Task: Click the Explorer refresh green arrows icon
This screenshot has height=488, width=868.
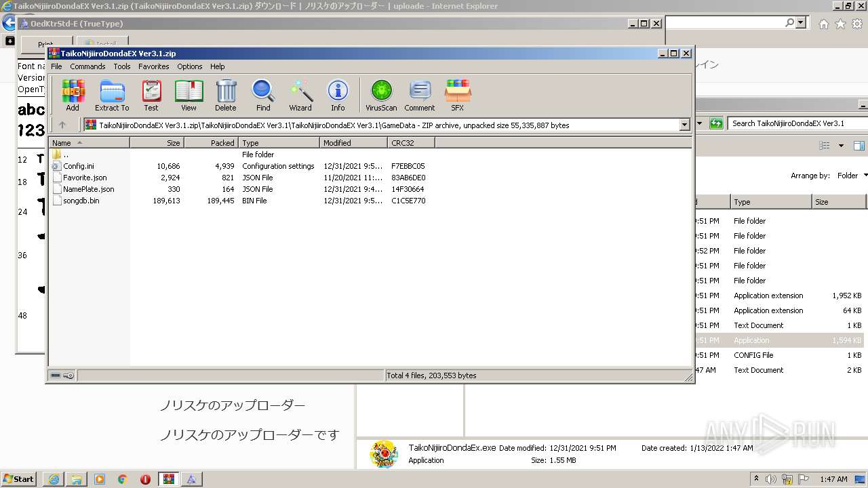Action: [716, 123]
